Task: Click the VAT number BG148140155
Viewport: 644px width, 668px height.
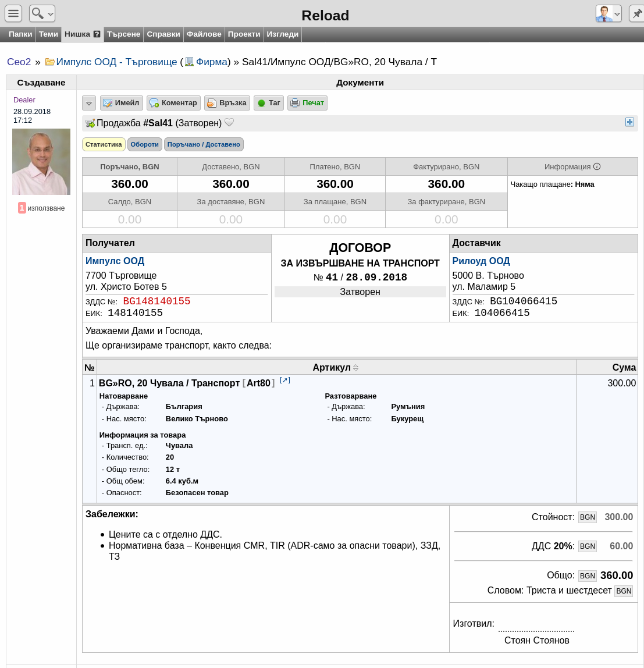Action: point(156,301)
